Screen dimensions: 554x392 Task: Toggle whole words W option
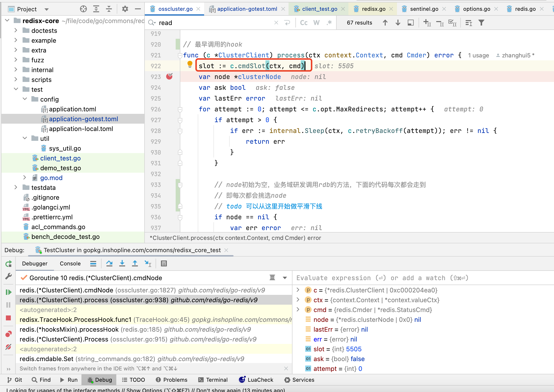(x=317, y=23)
